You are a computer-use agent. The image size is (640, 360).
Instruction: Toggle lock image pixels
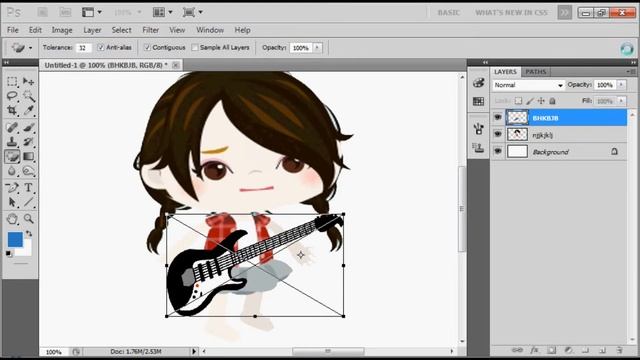point(529,101)
